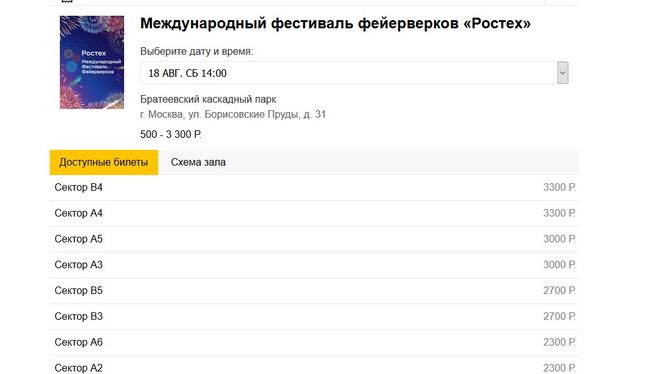Choose Сектор A6 ticket row
Image resolution: width=659 pixels, height=374 pixels.
(314, 342)
